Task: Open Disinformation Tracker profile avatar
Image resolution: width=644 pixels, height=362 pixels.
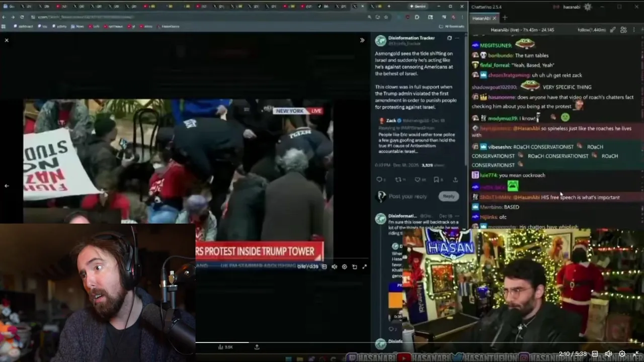Action: coord(380,40)
